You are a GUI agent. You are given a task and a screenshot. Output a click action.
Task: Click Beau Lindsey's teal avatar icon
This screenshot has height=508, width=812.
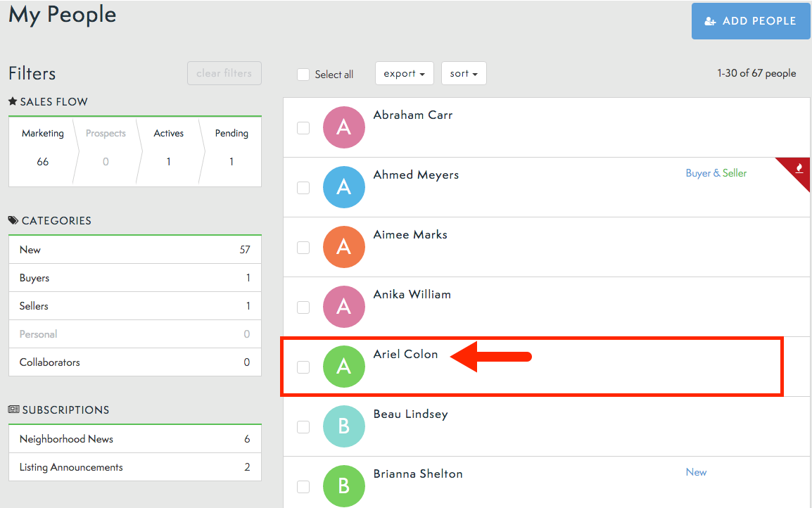(x=343, y=426)
